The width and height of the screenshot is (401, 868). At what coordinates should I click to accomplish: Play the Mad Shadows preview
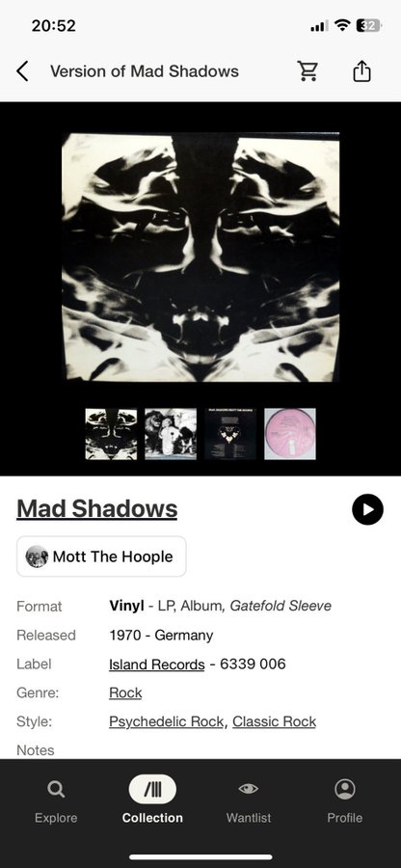click(367, 509)
